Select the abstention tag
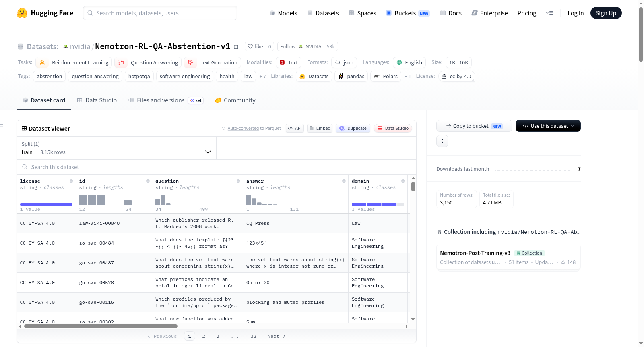Viewport: 644px width, 347px height. coord(50,76)
